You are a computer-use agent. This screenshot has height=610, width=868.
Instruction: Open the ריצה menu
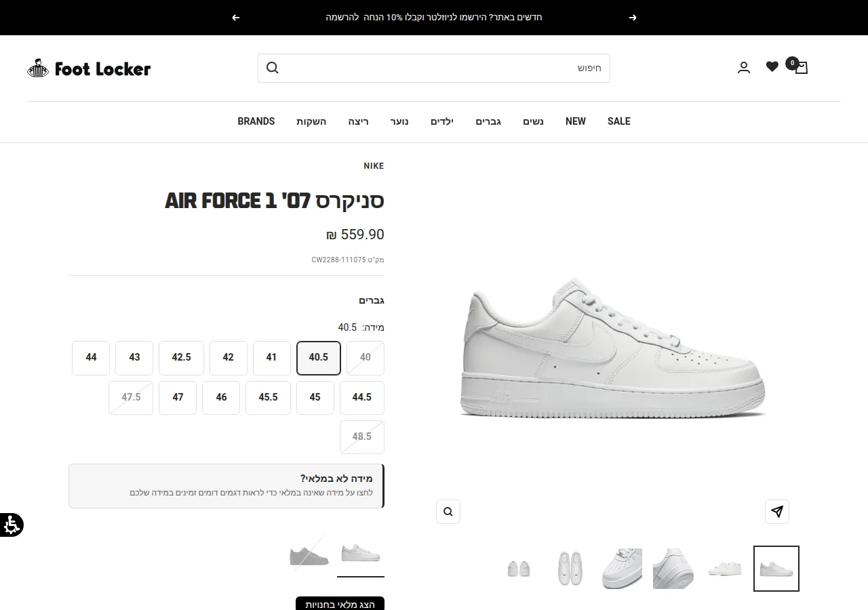[358, 121]
